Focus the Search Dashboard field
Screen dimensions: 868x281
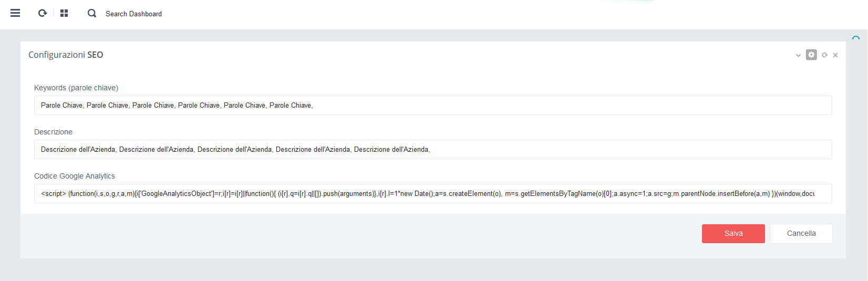coord(134,14)
